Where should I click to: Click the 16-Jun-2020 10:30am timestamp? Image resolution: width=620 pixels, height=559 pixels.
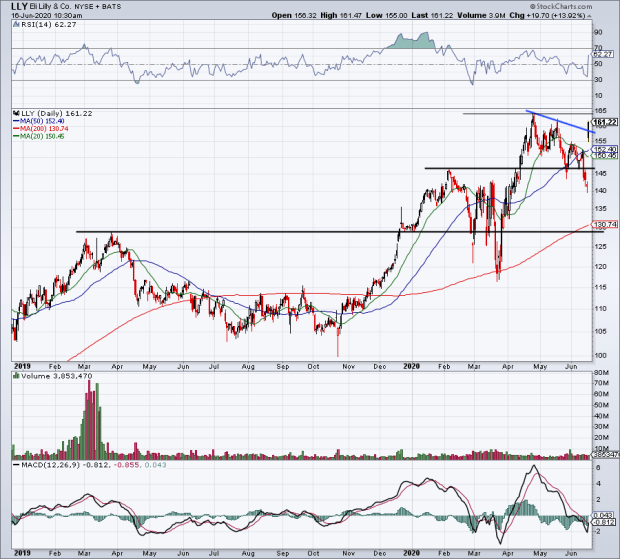(47, 16)
